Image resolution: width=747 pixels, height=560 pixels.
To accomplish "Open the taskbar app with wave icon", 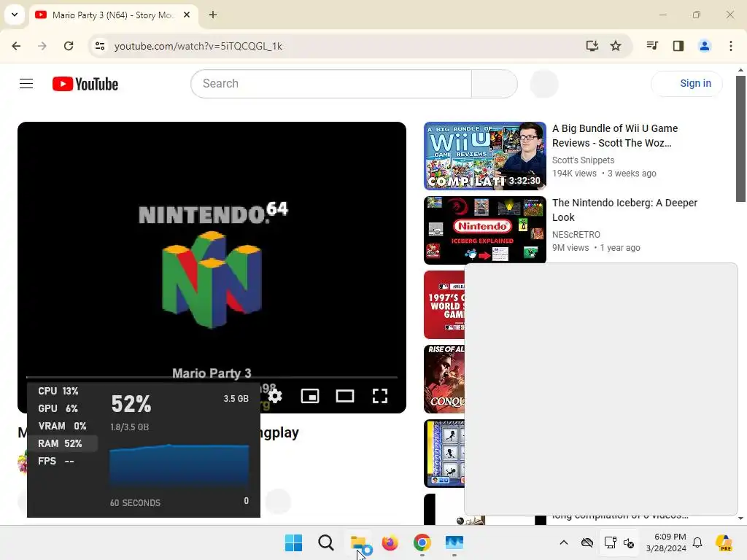I will pos(454,542).
